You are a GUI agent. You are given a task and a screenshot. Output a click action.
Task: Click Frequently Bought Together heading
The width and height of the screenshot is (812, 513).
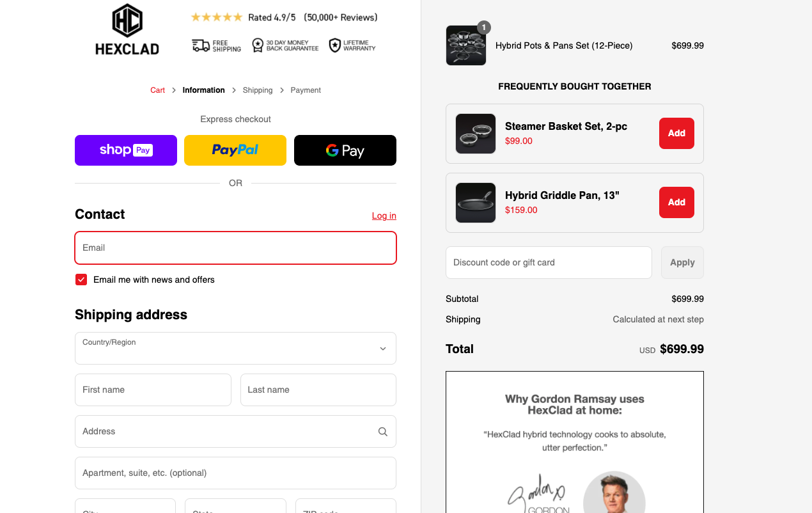[x=575, y=86]
